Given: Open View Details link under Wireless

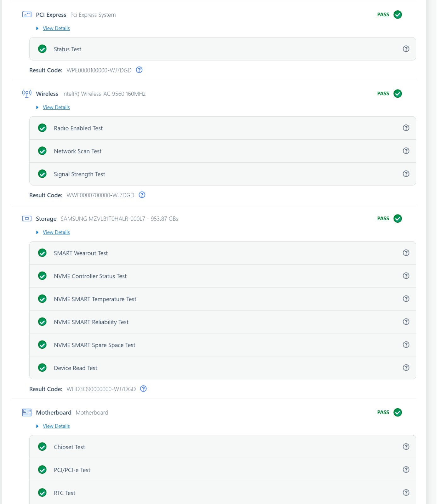Looking at the screenshot, I should coord(56,107).
